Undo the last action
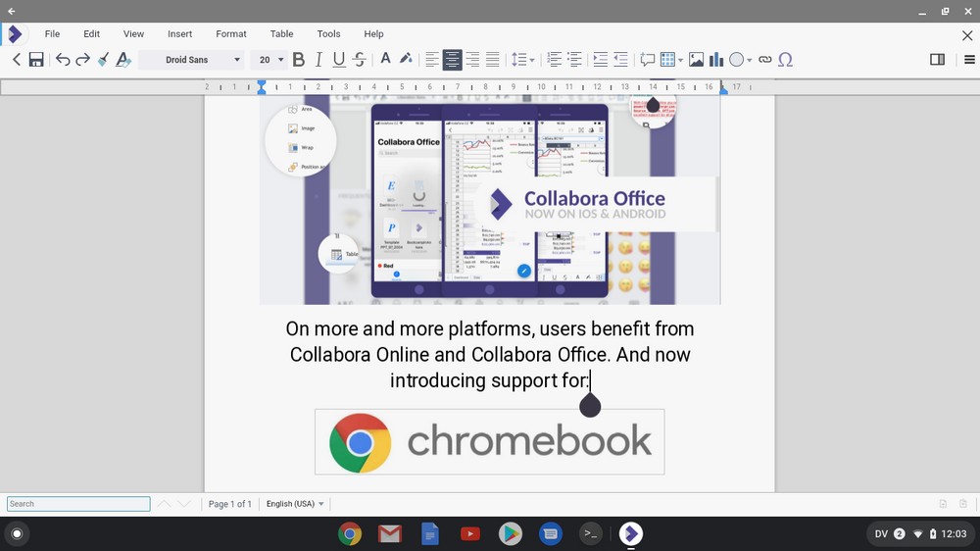This screenshot has width=980, height=551. point(63,60)
